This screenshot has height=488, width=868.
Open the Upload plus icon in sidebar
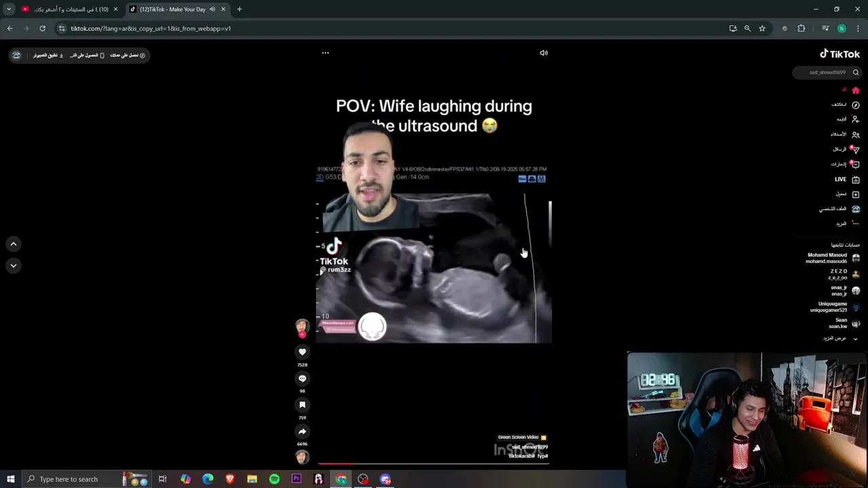click(x=856, y=194)
